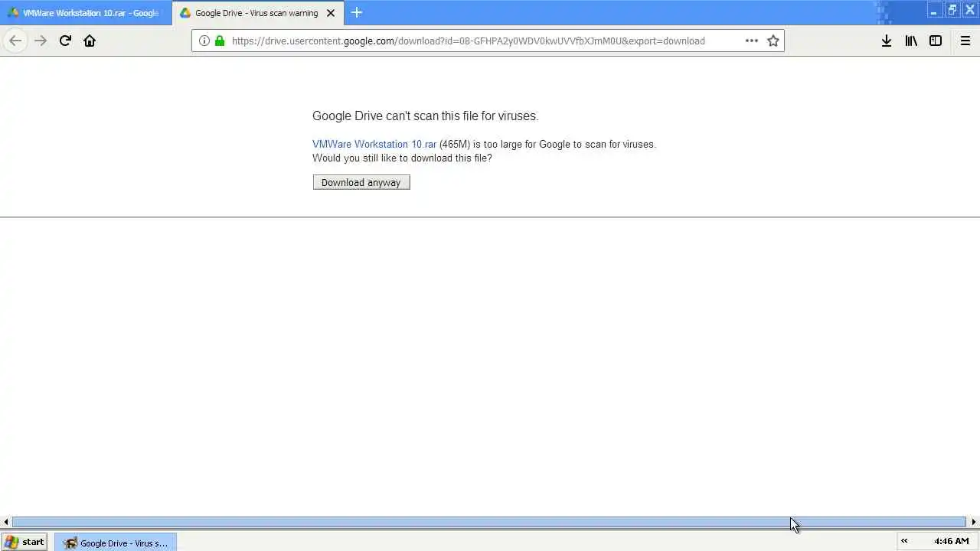The height and width of the screenshot is (551, 980).
Task: Go back to the previous page
Action: point(15,41)
